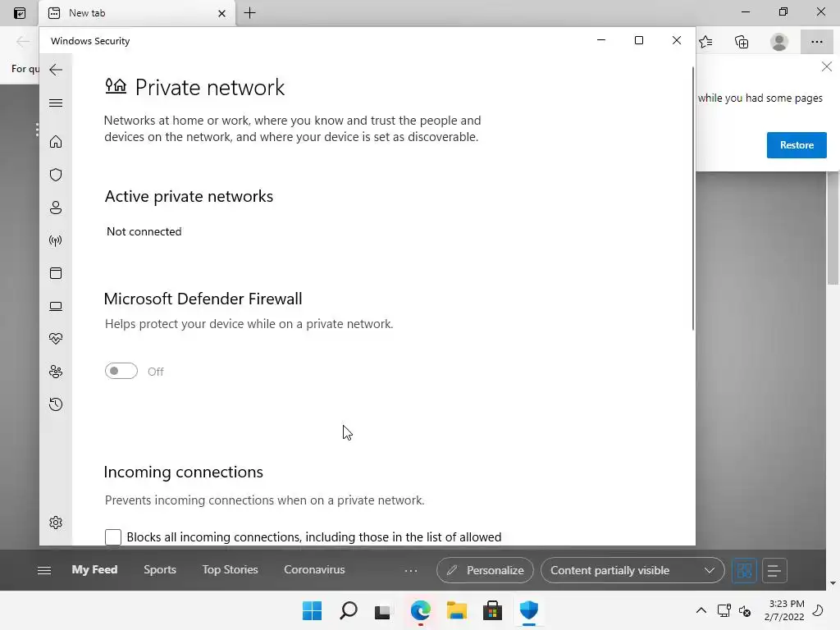This screenshot has height=630, width=840.
Task: Open Windows Security from taskbar
Action: (x=529, y=610)
